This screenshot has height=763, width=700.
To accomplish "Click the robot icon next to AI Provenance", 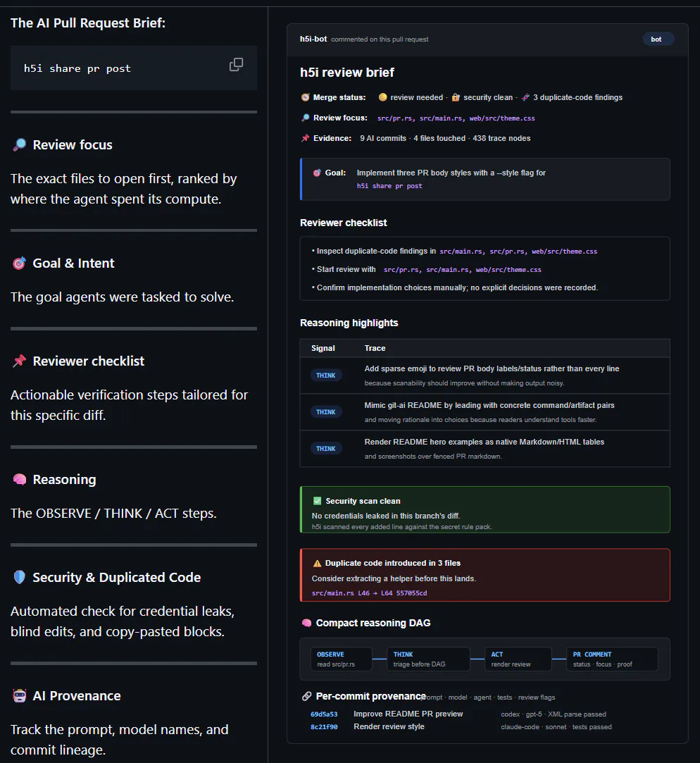I will coord(20,696).
